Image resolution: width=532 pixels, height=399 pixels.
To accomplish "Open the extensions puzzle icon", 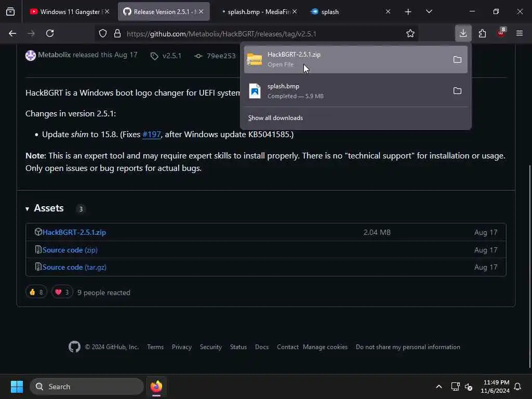I will 482,34.
